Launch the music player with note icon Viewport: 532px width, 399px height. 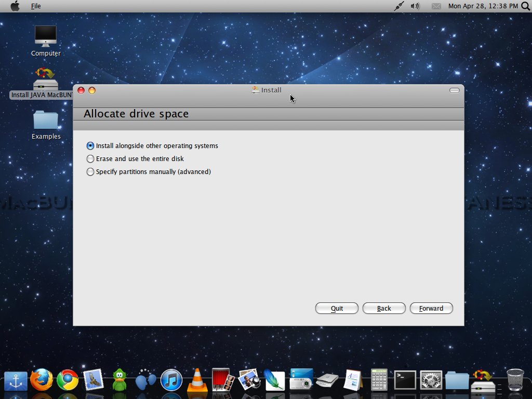pos(171,380)
